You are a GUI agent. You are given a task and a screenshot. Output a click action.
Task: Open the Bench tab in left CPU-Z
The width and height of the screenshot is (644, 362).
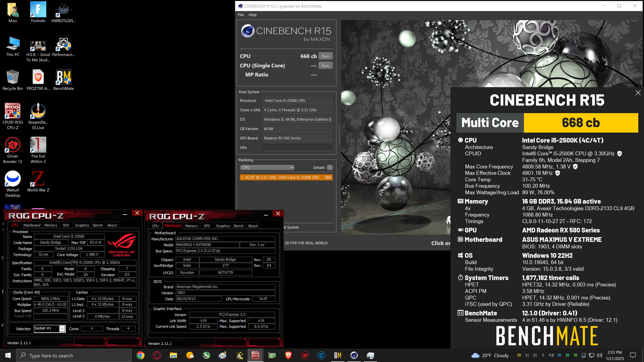point(98,225)
